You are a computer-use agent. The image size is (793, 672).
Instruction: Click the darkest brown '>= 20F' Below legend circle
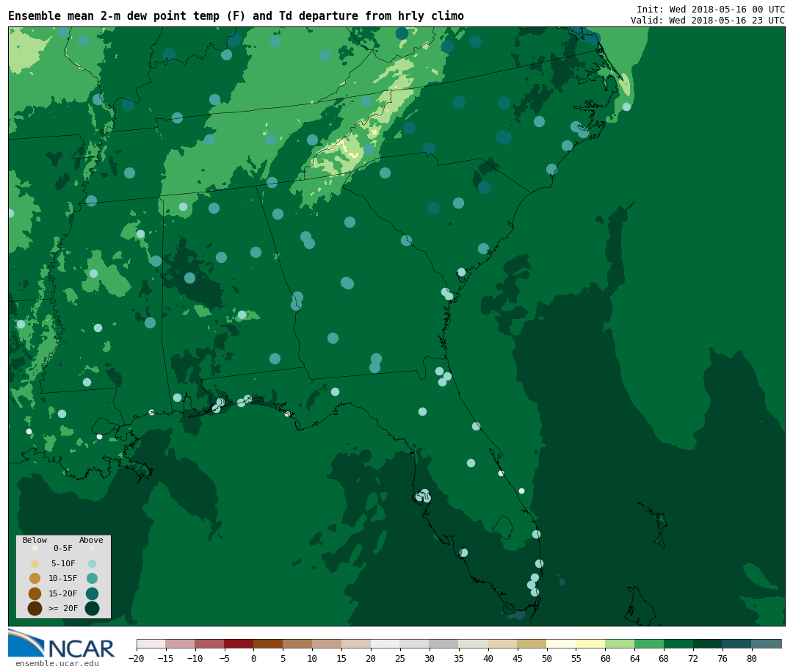point(35,608)
